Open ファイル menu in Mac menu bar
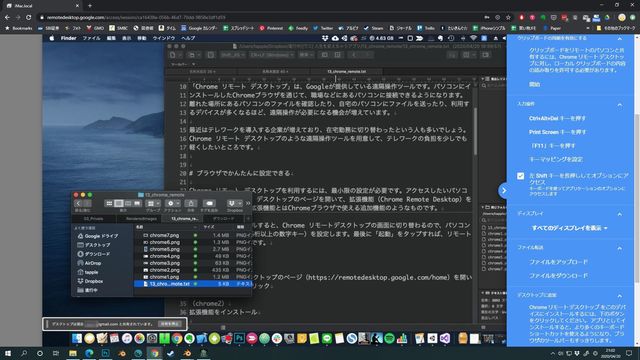The height and width of the screenshot is (360, 640). pos(91,38)
